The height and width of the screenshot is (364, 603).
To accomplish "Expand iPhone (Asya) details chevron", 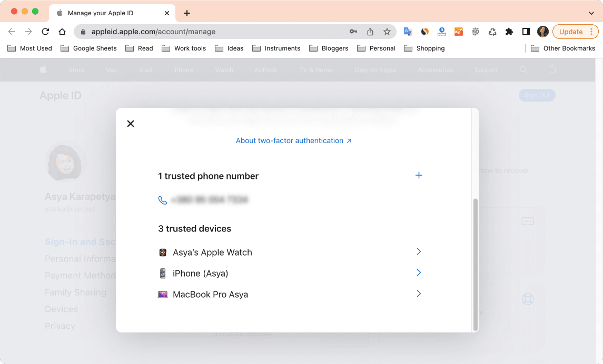I will (x=419, y=272).
